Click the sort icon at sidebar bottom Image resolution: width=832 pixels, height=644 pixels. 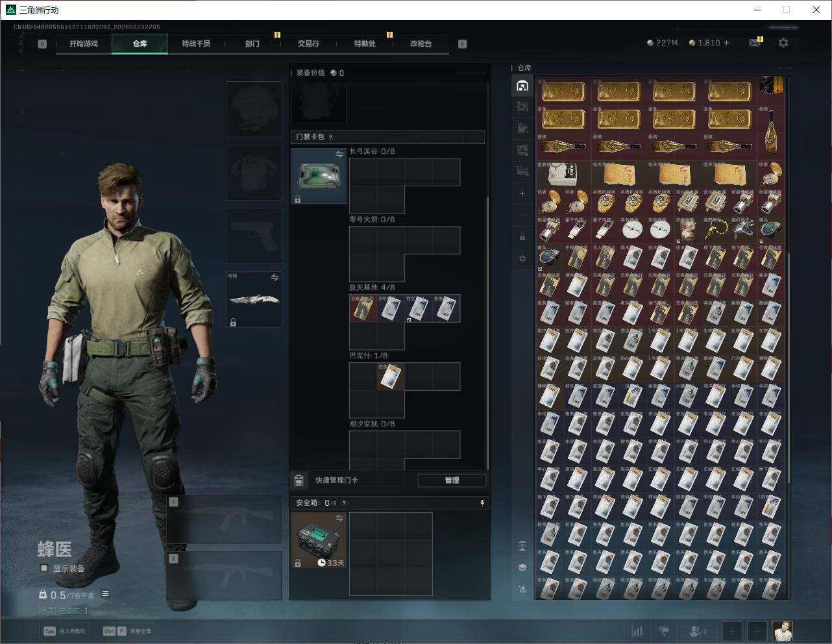522,589
